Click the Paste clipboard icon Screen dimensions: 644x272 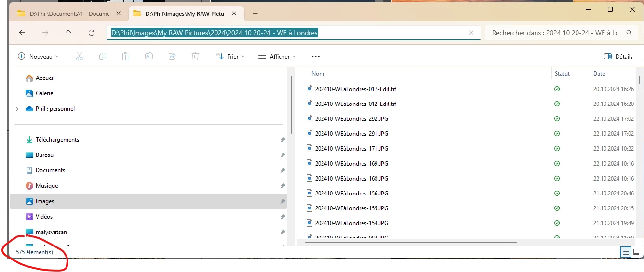tap(126, 56)
